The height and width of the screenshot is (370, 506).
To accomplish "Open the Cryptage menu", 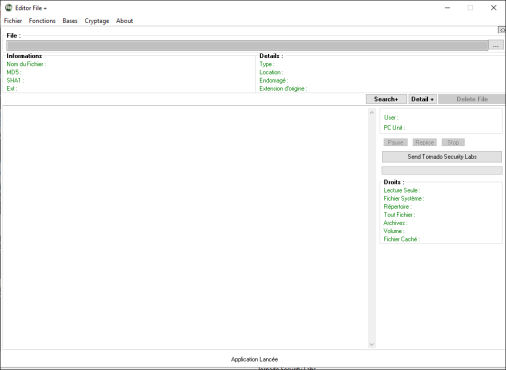I will (97, 21).
